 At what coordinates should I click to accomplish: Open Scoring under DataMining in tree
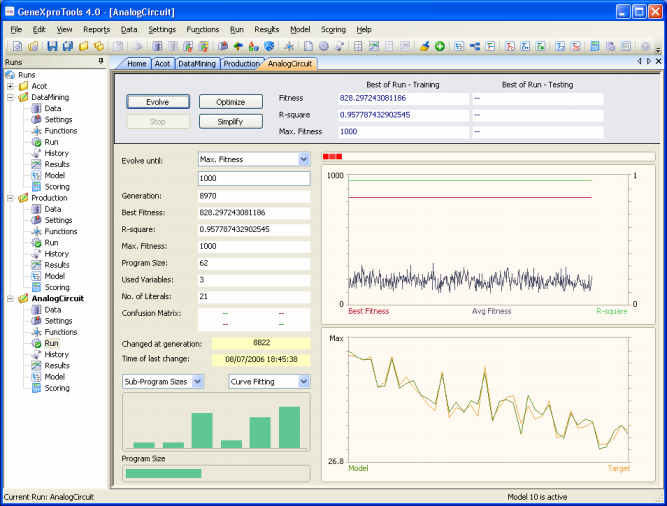coord(57,187)
